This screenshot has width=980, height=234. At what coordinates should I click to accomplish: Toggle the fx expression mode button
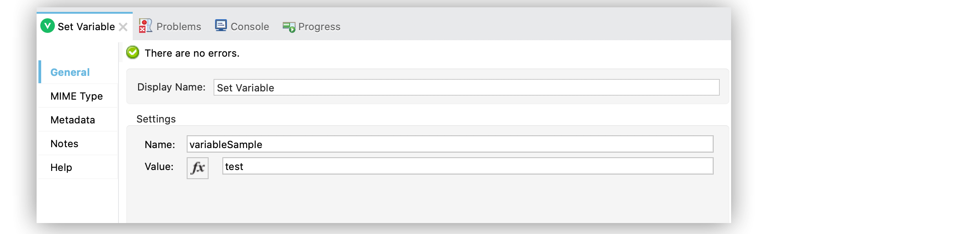point(198,168)
